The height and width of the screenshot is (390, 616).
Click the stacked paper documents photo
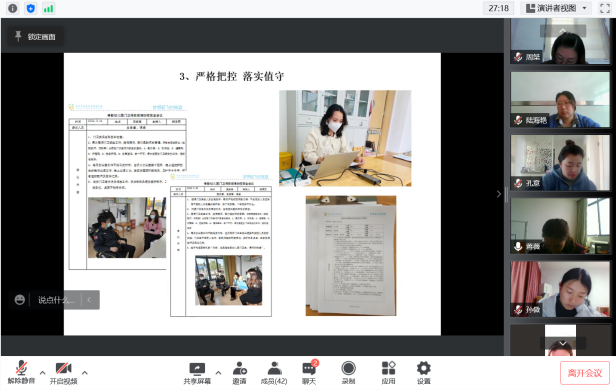pos(351,256)
